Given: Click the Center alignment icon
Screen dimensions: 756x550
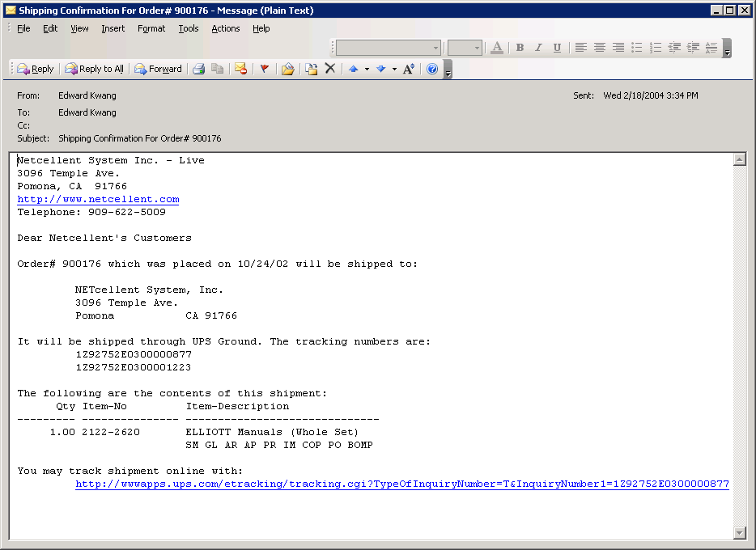Looking at the screenshot, I should pyautogui.click(x=600, y=48).
